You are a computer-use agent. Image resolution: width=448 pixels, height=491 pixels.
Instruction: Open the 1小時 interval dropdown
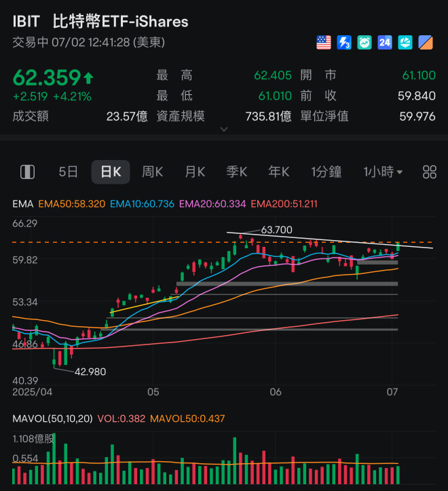click(x=383, y=172)
